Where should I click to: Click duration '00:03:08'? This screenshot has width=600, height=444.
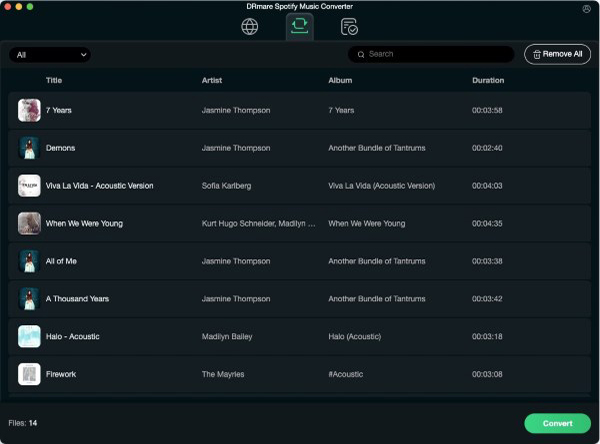(x=487, y=374)
